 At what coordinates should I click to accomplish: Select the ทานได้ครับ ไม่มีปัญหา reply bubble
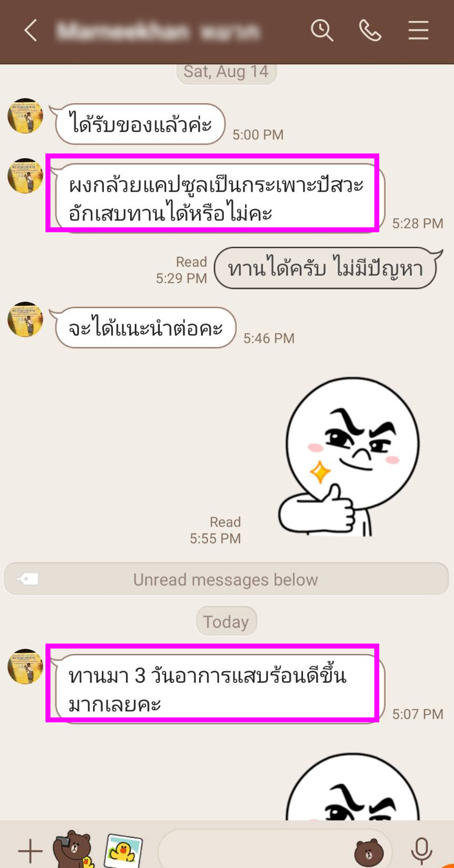click(x=328, y=268)
